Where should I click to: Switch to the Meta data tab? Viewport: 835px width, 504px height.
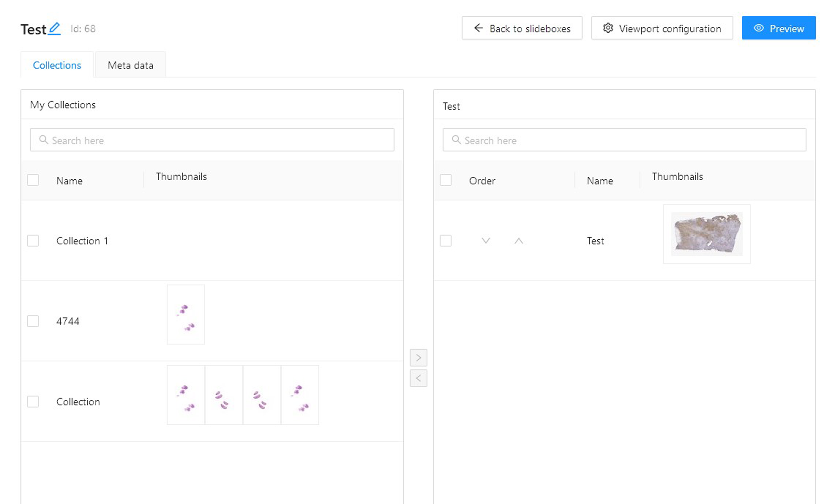130,65
